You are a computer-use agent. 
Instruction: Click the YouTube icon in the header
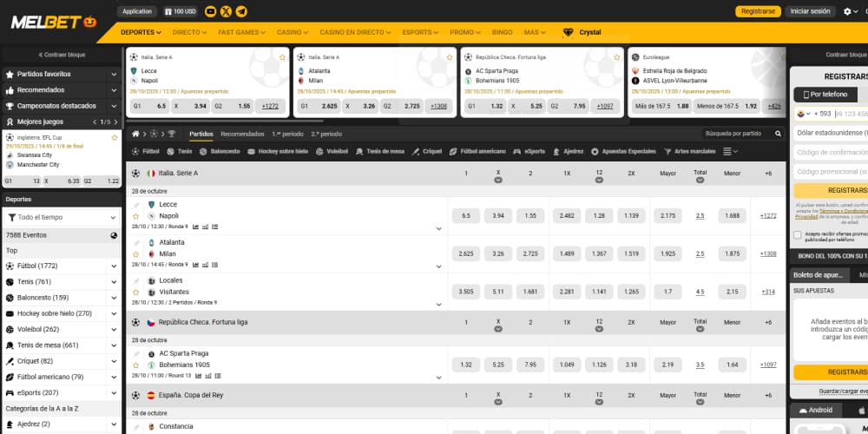[211, 11]
